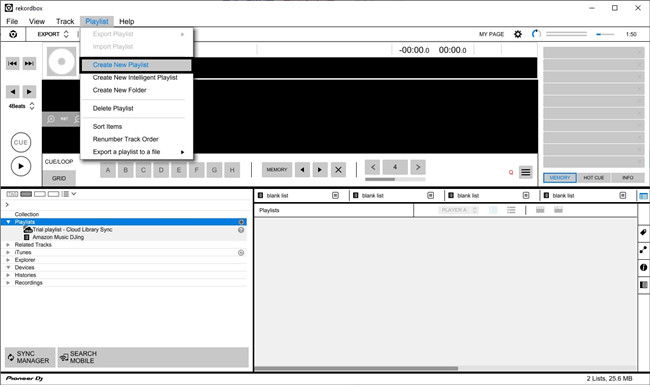The width and height of the screenshot is (650, 385).
Task: Click the loop progress bar under the 4
Action: (x=395, y=179)
